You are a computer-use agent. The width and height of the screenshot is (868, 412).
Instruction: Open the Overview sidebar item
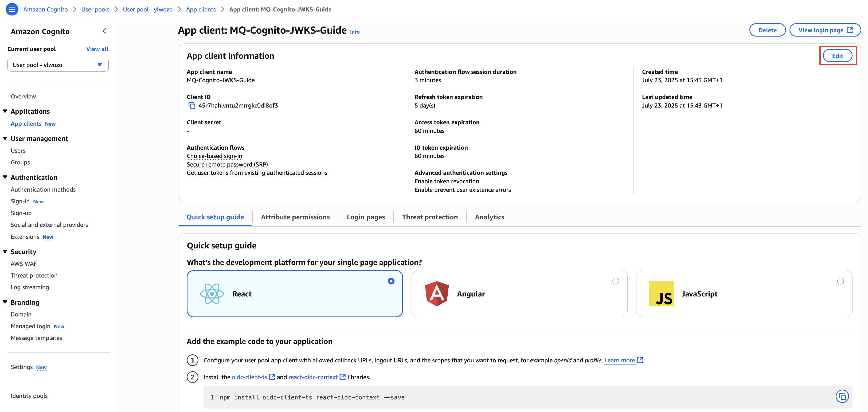(x=23, y=96)
